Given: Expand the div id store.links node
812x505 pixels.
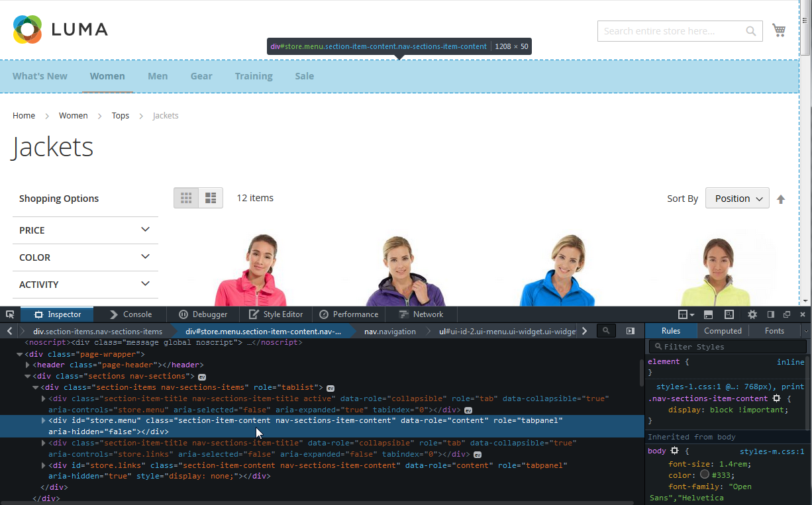Looking at the screenshot, I should [x=44, y=466].
